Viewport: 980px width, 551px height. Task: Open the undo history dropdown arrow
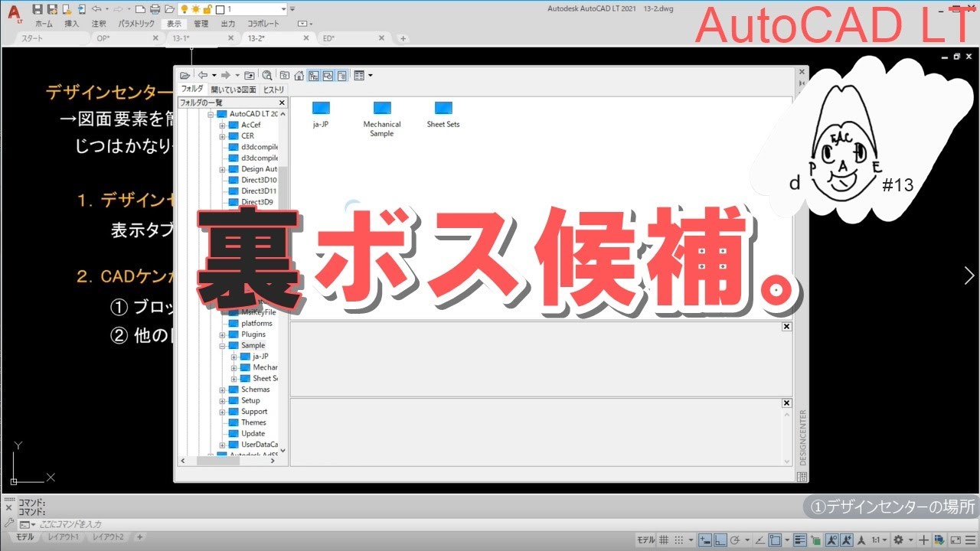107,9
